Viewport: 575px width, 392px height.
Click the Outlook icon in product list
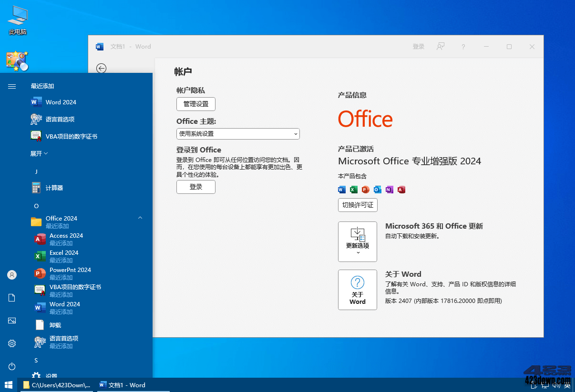coord(377,190)
